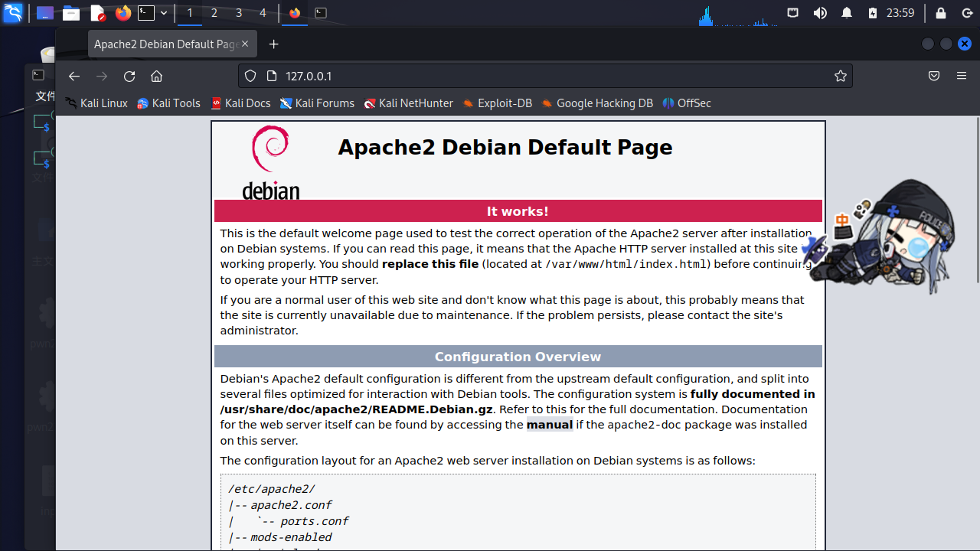Close the Firefox window
This screenshot has height=551, width=980.
coord(965,44)
